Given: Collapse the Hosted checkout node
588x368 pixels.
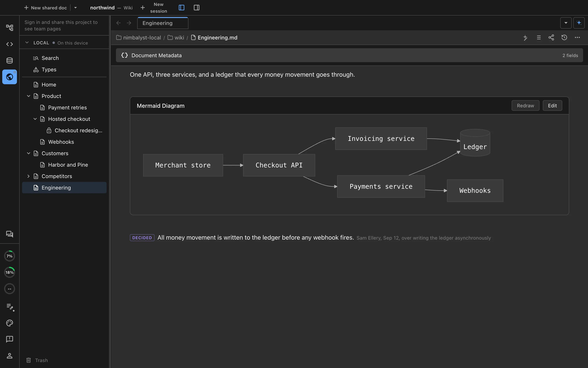Looking at the screenshot, I should click(35, 119).
